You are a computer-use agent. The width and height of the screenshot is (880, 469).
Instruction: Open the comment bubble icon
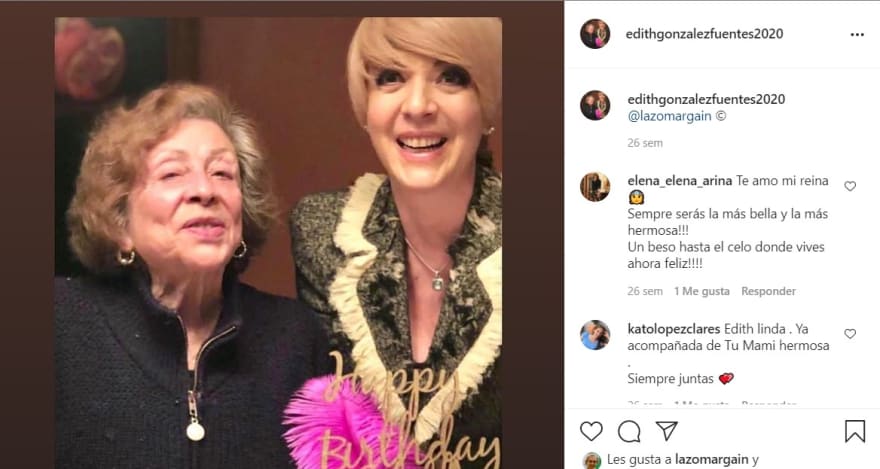click(629, 431)
